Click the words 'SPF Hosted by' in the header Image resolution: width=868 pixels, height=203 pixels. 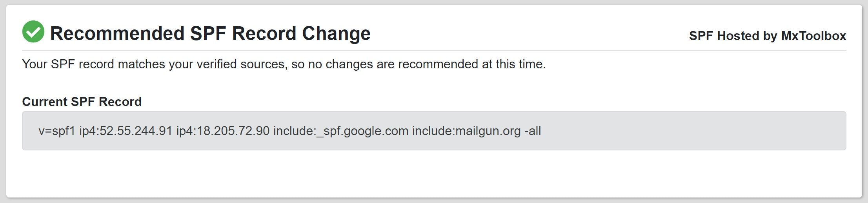point(733,36)
